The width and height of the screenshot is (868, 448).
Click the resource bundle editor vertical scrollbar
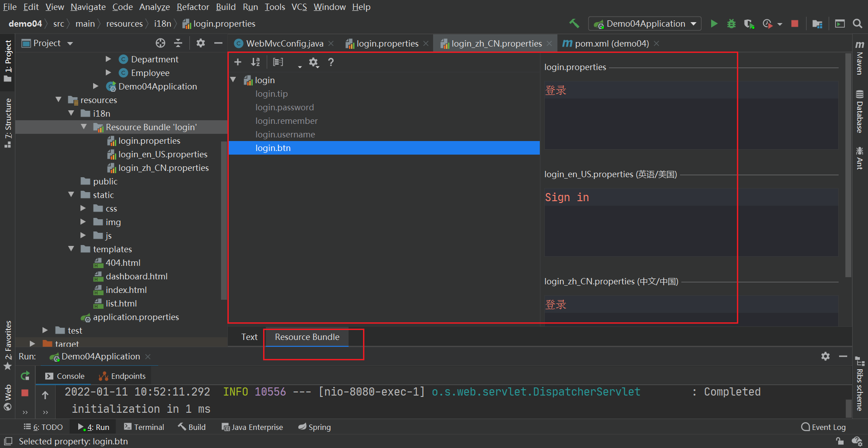pyautogui.click(x=848, y=165)
